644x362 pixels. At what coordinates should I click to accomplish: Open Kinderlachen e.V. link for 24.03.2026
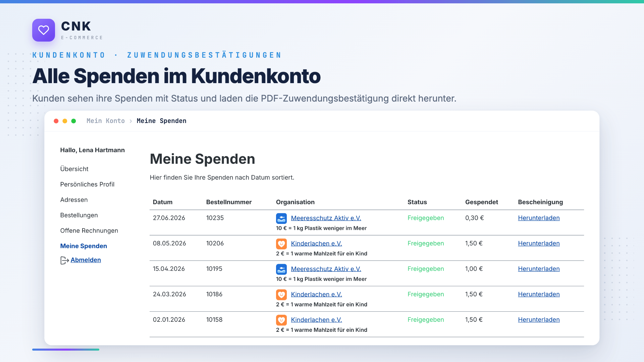pyautogui.click(x=316, y=295)
